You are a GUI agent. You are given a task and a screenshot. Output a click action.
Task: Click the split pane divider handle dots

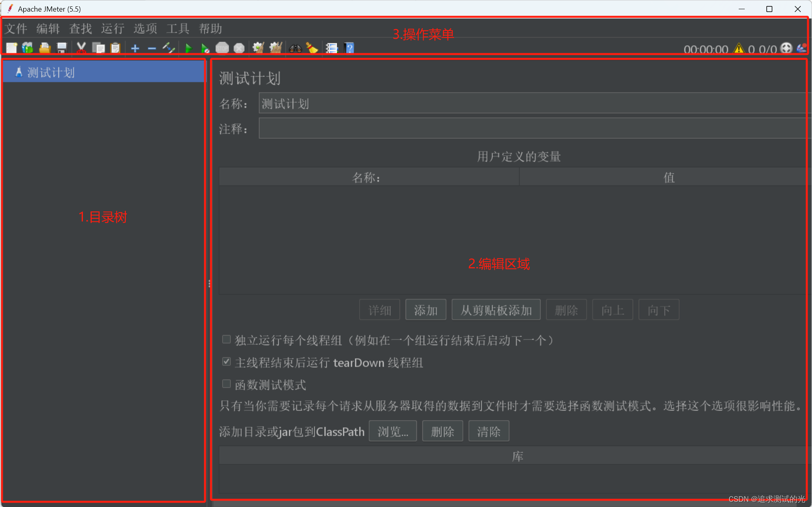209,284
